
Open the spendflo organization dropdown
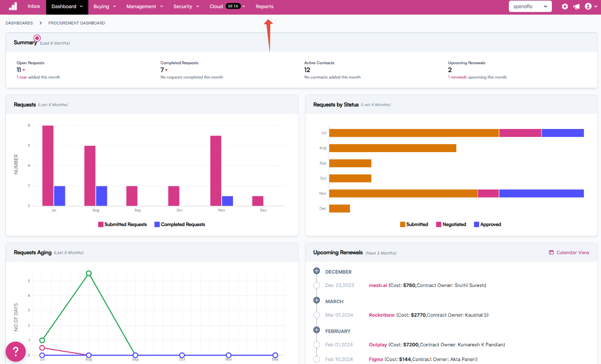tap(530, 6)
